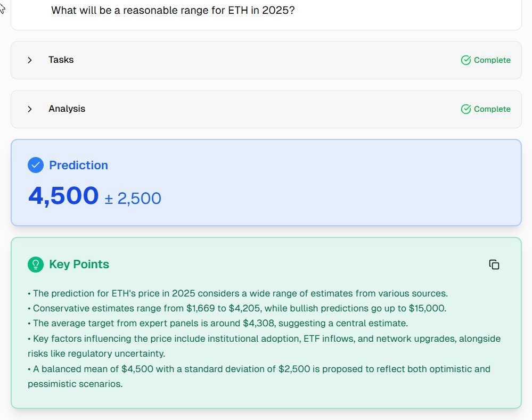Screen dimensions: 532x420
Task: Click the ETH 2025 range question text
Action: point(173,11)
